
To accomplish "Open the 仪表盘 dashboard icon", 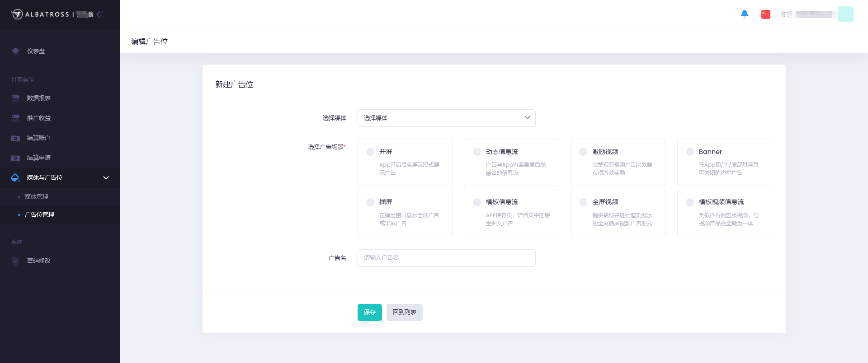I will point(16,51).
